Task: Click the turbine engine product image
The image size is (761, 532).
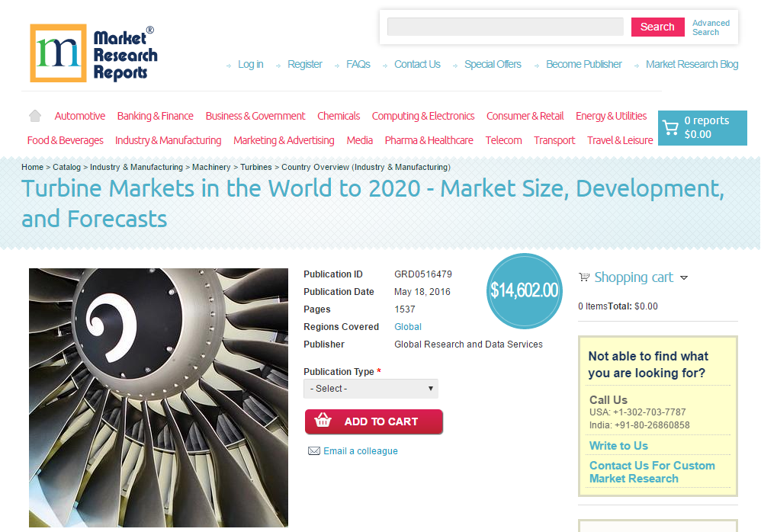Action: coord(158,398)
